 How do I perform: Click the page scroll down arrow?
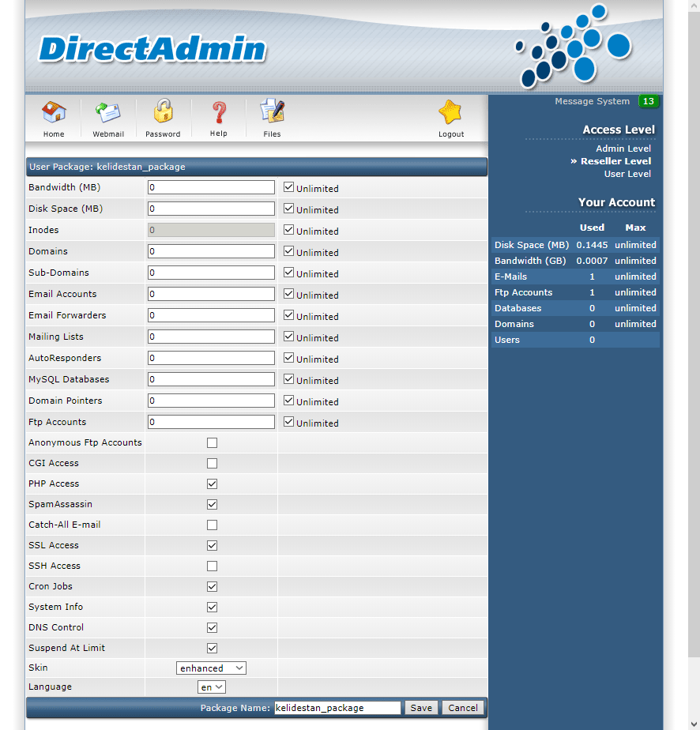(x=694, y=724)
